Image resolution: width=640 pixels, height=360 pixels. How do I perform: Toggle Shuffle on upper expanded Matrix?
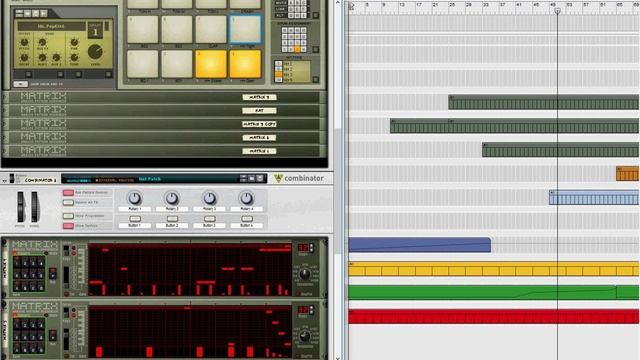[298, 293]
